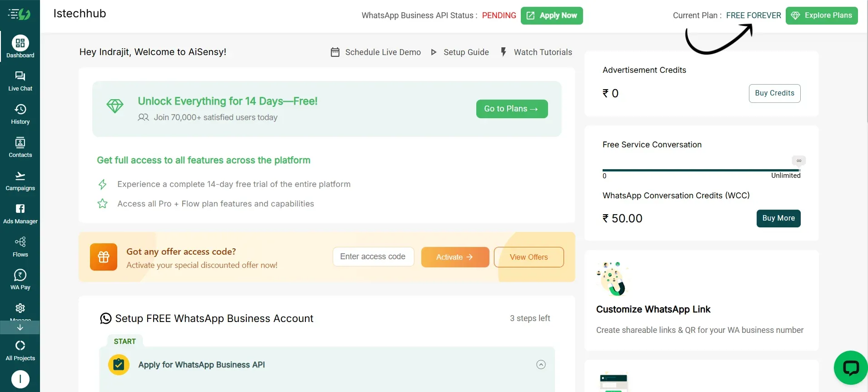Open the live chat support widget
Viewport: 868px width, 392px height.
click(850, 367)
